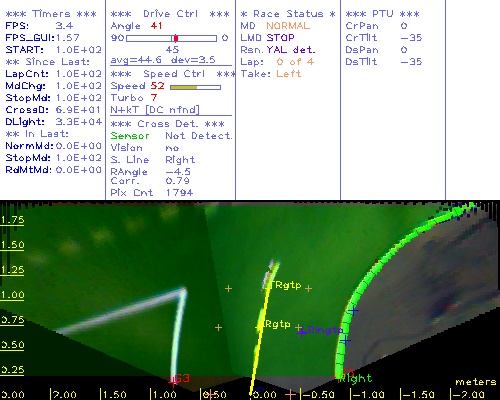Click the Timers section header
The width and height of the screenshot is (500, 400).
click(51, 14)
